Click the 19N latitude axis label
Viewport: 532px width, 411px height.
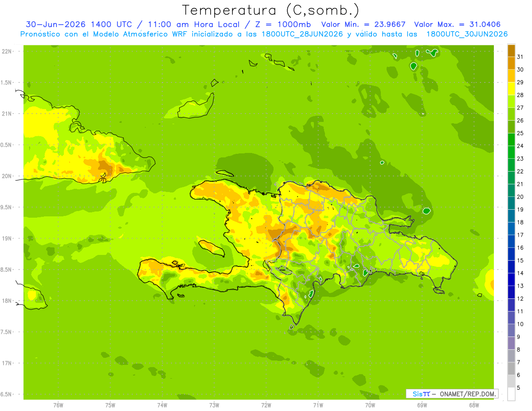pos(7,238)
